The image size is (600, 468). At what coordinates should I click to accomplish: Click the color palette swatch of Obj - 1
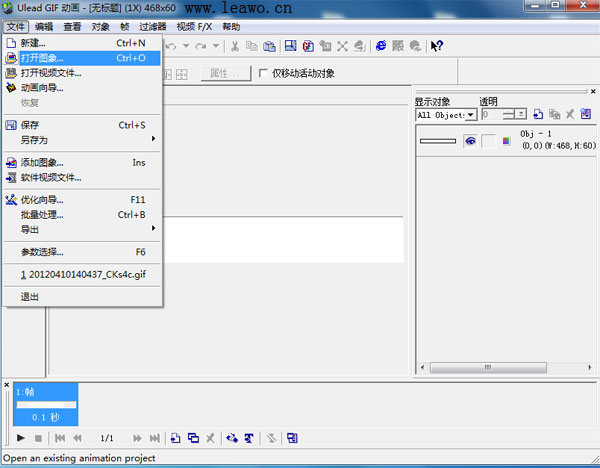[506, 141]
